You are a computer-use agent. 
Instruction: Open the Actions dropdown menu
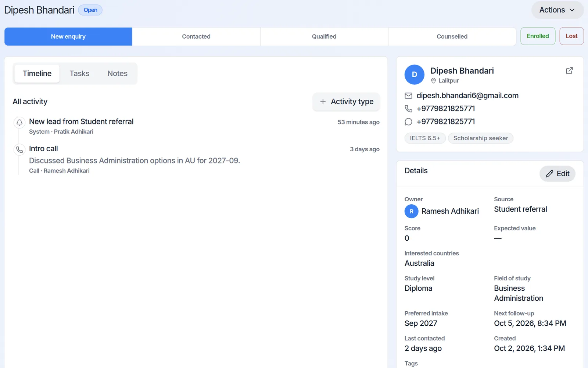(557, 10)
